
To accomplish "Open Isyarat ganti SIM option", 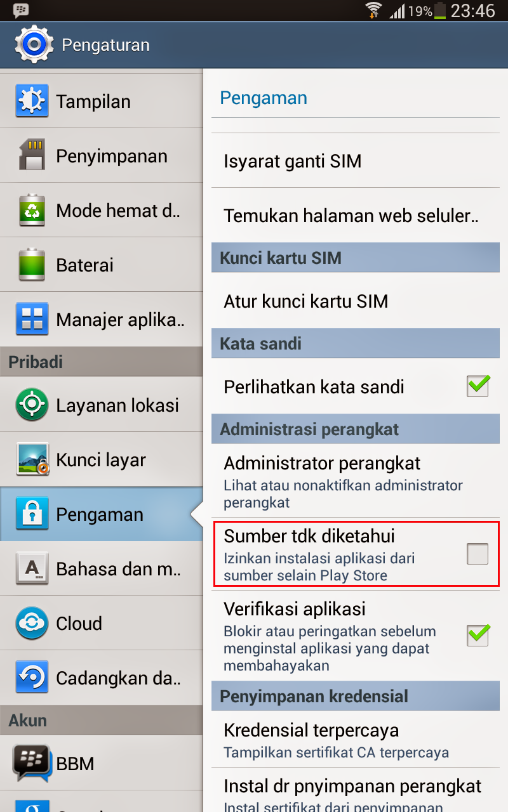I will [356, 160].
